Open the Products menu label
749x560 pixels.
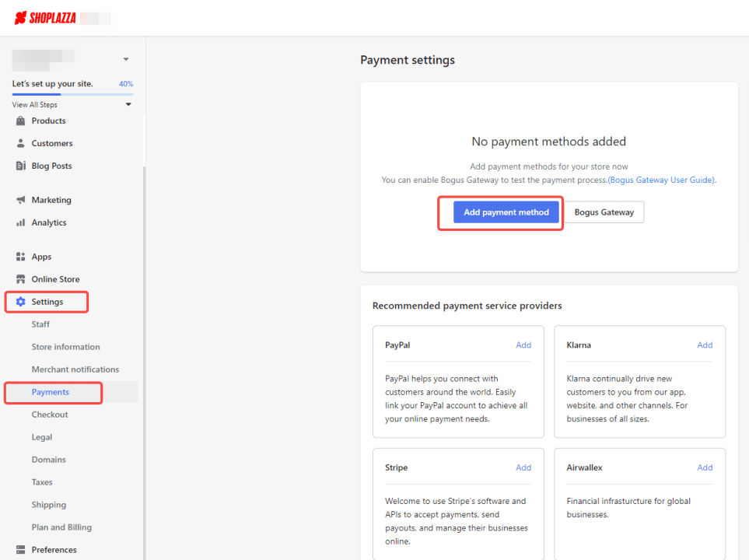(49, 121)
